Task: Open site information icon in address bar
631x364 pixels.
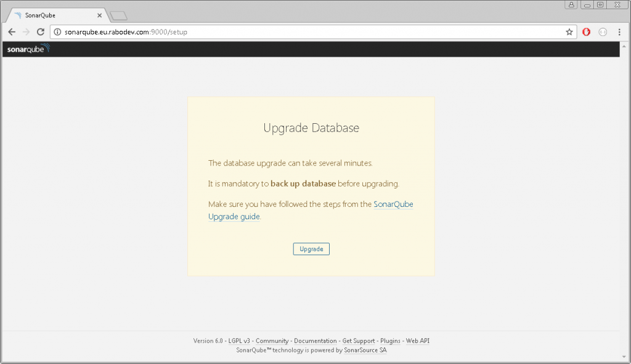Action: 57,32
